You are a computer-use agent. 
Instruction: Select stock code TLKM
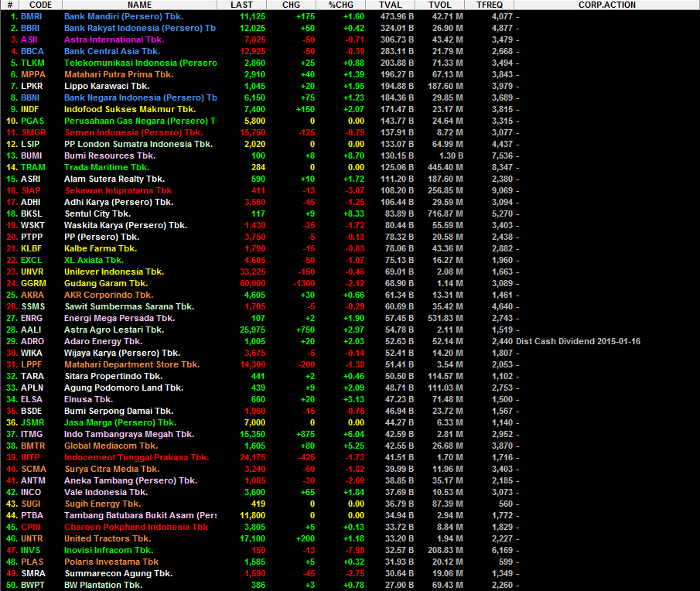pyautogui.click(x=32, y=63)
